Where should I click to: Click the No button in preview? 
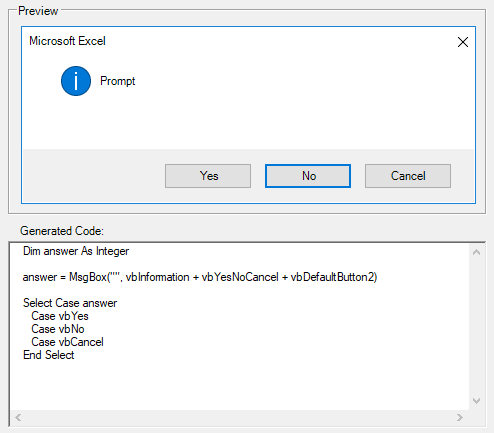308,176
